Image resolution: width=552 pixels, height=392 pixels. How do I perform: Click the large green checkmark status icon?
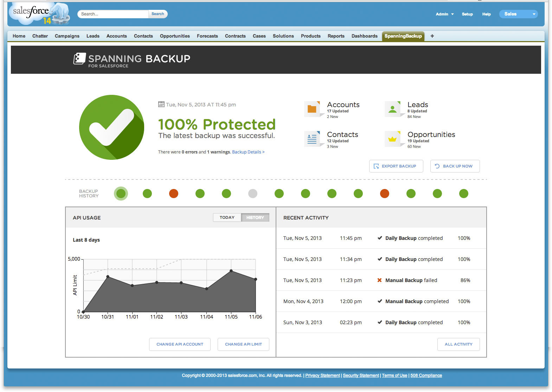tap(112, 127)
